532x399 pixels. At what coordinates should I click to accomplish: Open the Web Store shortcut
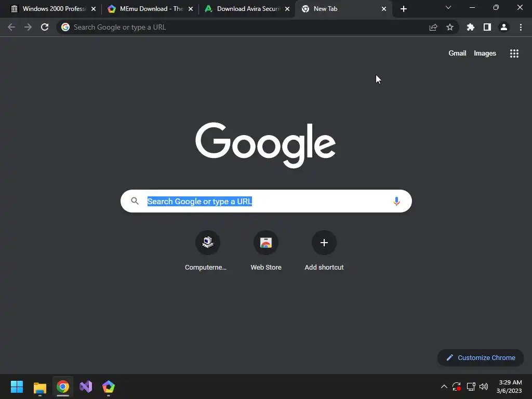(x=266, y=251)
